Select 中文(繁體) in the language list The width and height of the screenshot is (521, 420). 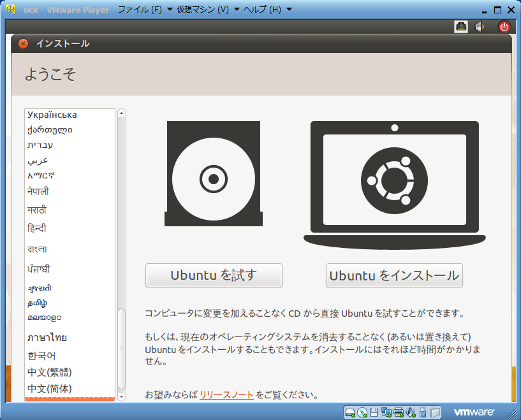[70, 372]
